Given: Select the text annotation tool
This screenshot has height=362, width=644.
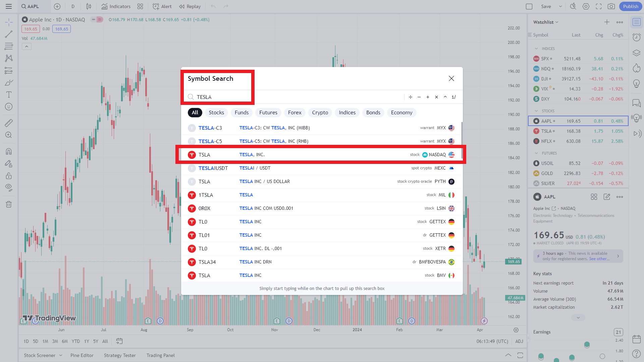Looking at the screenshot, I should [9, 95].
